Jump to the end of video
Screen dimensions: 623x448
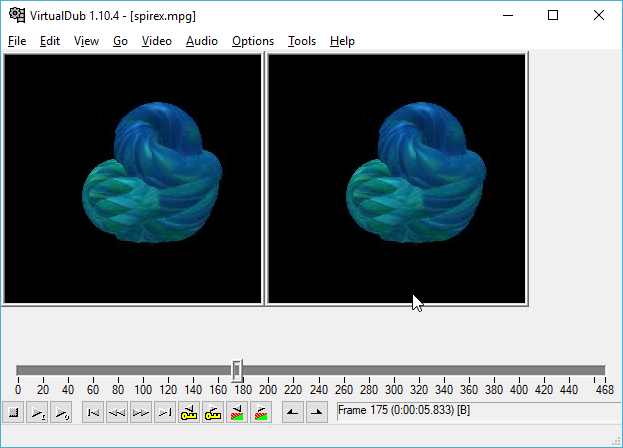pos(165,412)
